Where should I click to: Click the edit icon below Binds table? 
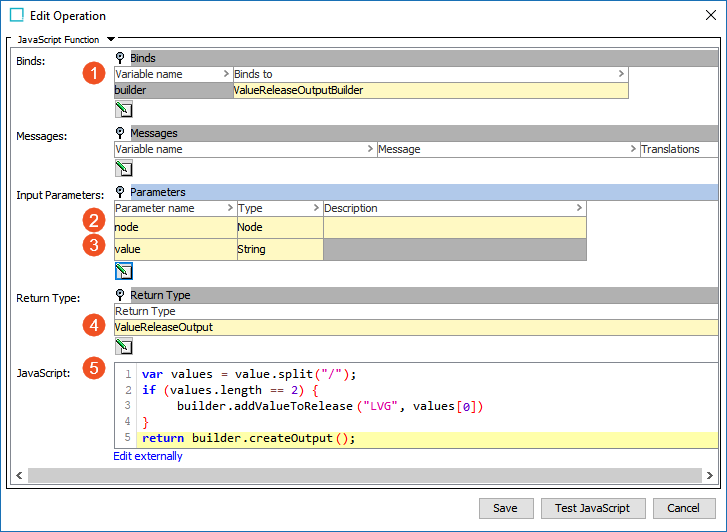coord(124,109)
